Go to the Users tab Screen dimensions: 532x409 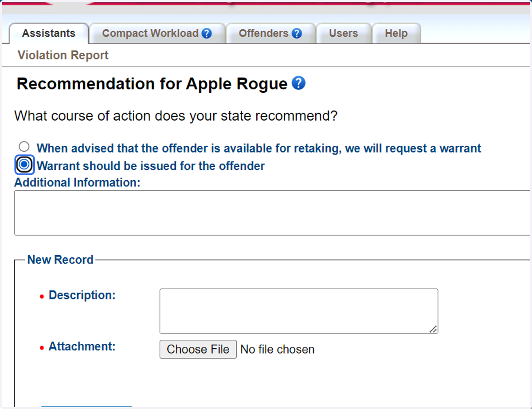(x=344, y=33)
